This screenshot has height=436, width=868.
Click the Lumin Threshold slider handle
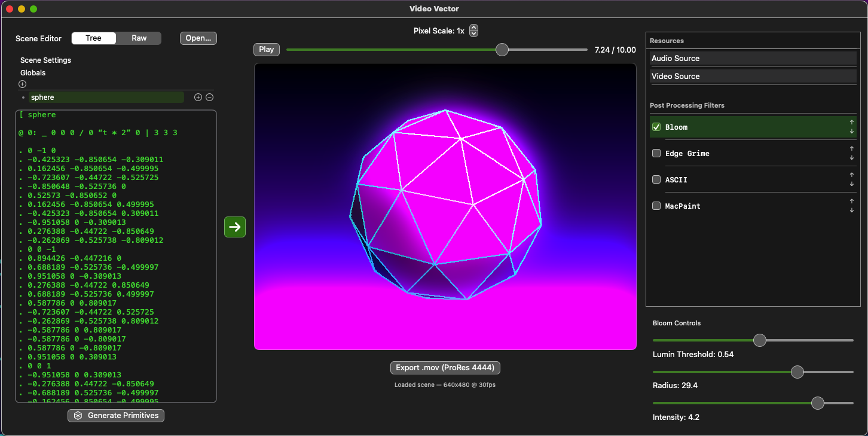click(x=760, y=340)
